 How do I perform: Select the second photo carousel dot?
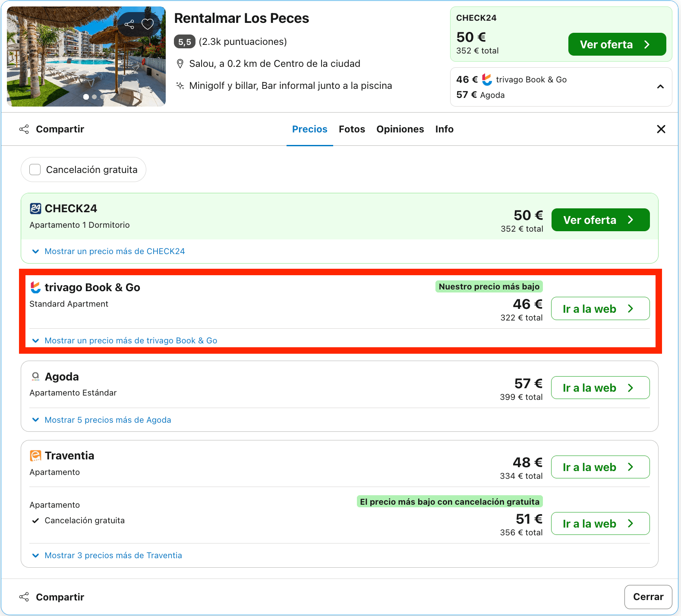[x=95, y=97]
